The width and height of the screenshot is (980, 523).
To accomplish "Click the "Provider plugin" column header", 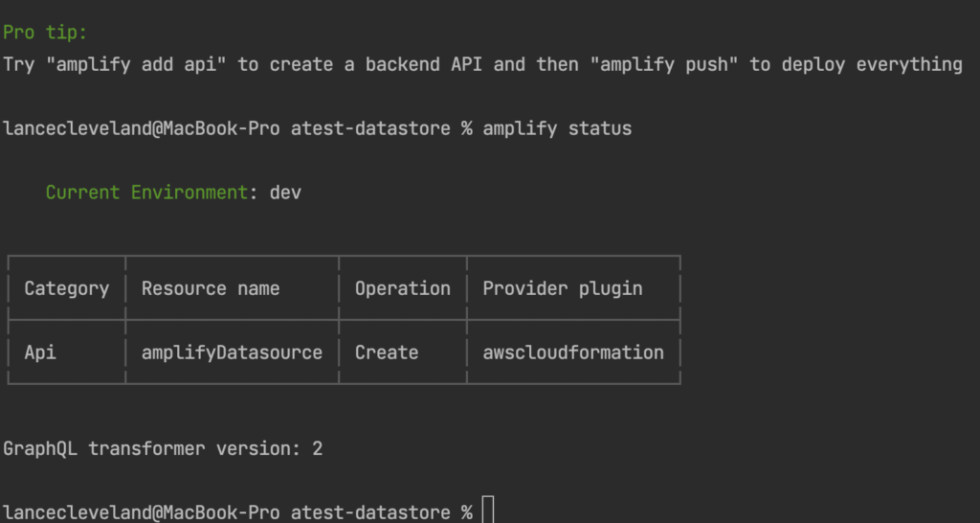I will (563, 288).
